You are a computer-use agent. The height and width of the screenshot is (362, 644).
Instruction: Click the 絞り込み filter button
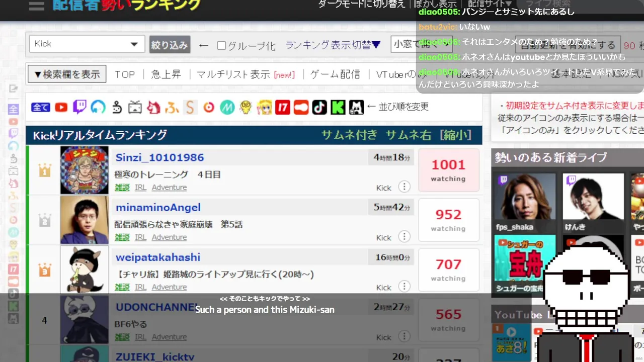pos(170,44)
